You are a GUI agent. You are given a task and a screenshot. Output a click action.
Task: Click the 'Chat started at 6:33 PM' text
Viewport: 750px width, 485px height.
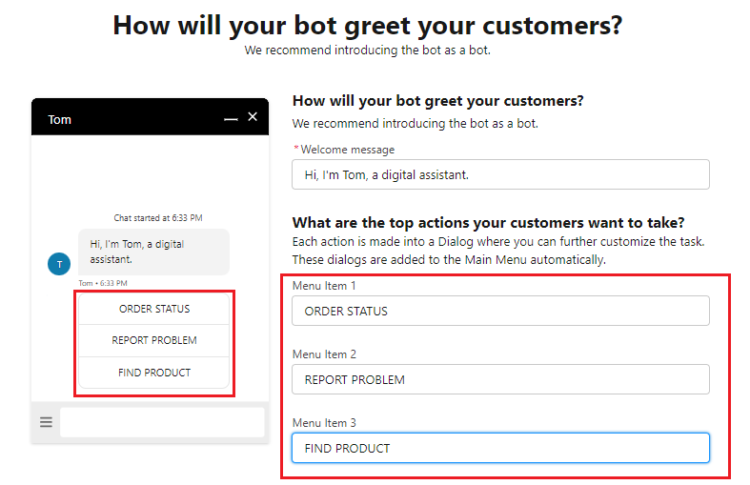(x=157, y=217)
